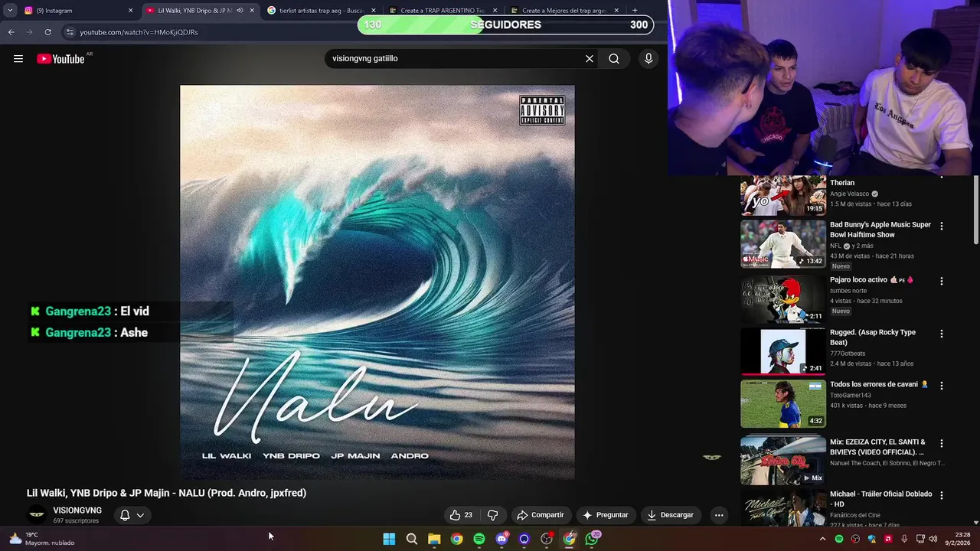Viewport: 980px width, 551px height.
Task: Open Bad Bunny's Apple Music halftime title
Action: 880,230
